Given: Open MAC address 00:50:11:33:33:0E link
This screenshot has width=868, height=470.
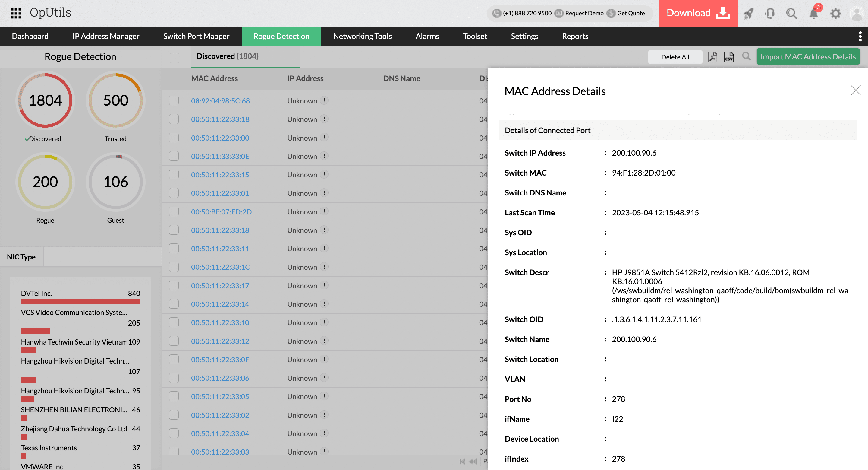Looking at the screenshot, I should (220, 156).
